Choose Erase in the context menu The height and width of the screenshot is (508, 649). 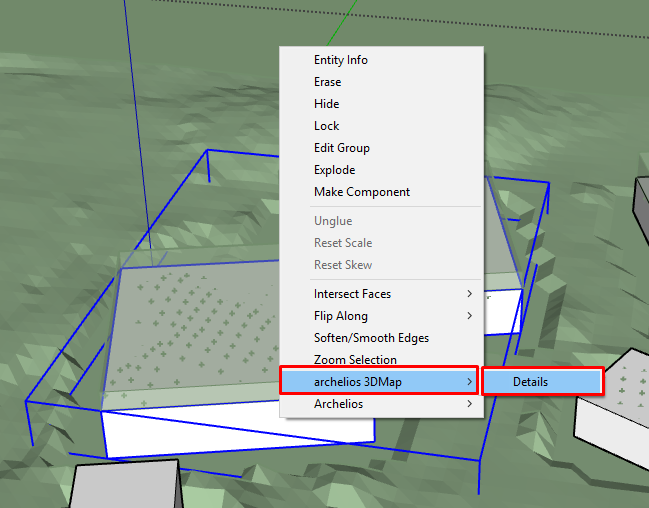[x=381, y=82]
